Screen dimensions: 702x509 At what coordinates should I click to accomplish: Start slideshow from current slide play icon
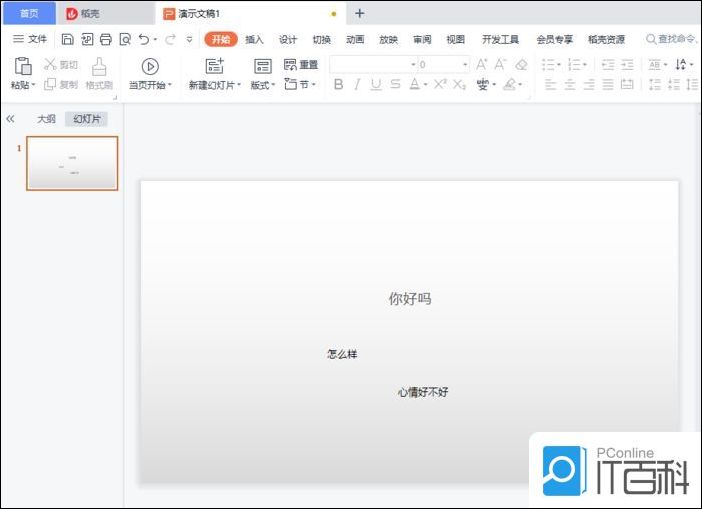click(150, 66)
